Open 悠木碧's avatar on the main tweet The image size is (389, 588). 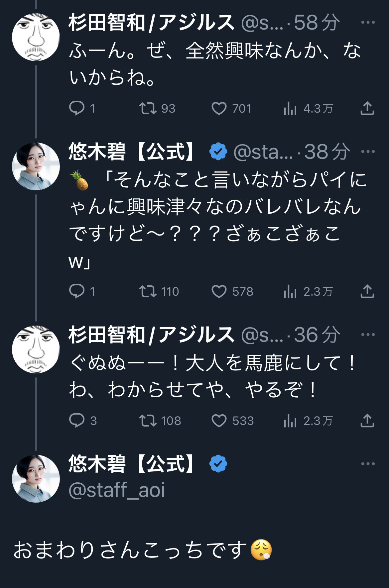pyautogui.click(x=36, y=478)
